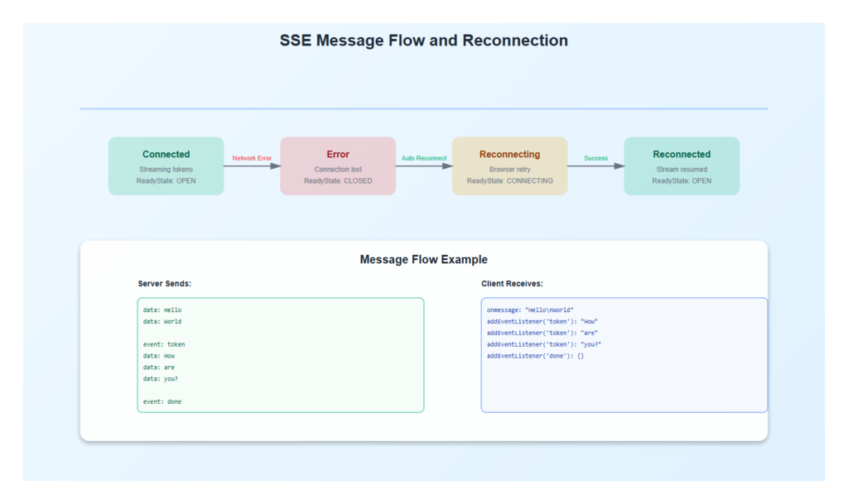Click the red Error state box
This screenshot has height=504, width=848.
(x=338, y=166)
